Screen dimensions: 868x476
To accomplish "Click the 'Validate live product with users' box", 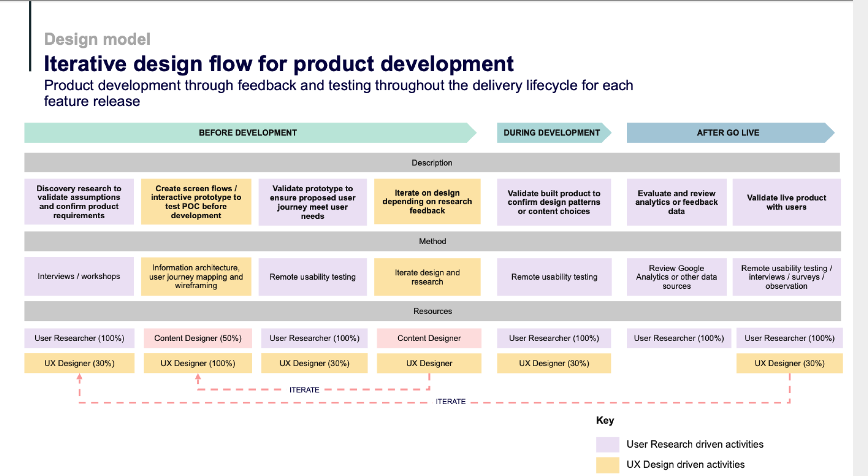I will (x=786, y=202).
